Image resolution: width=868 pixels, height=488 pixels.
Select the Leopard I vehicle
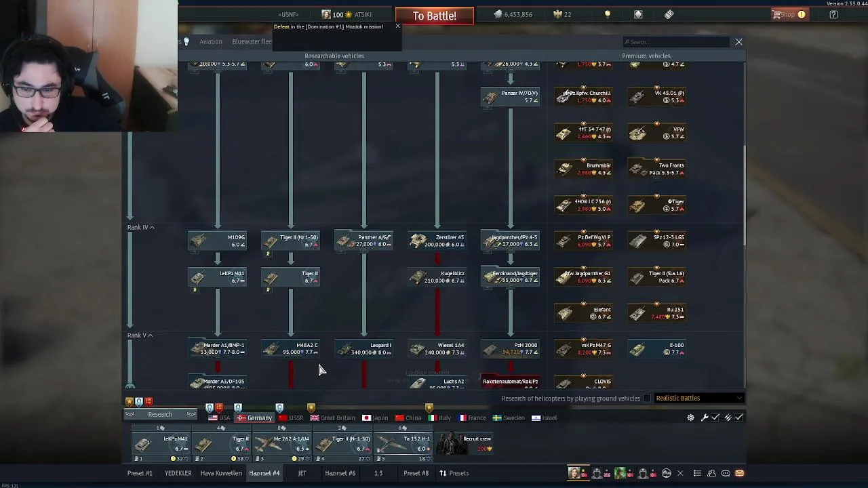tap(364, 348)
